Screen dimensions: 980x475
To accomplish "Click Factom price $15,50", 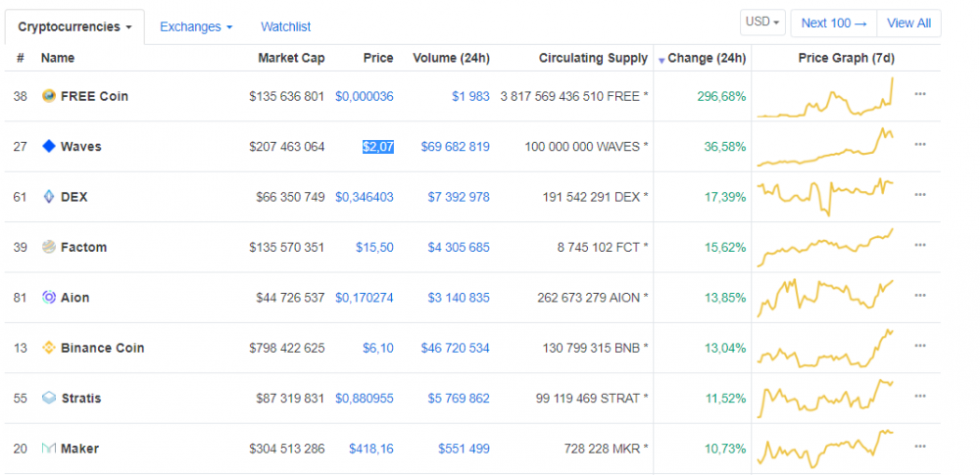I will 375,248.
